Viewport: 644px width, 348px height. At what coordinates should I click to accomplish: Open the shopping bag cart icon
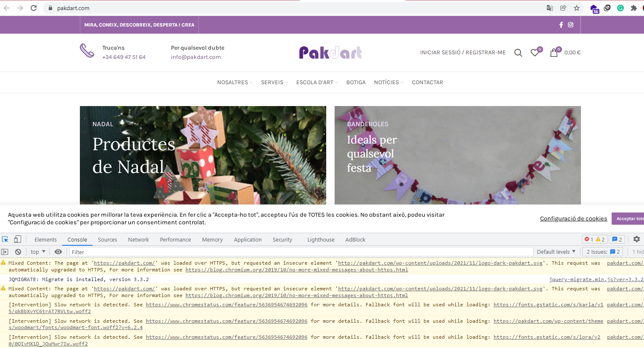pos(555,52)
